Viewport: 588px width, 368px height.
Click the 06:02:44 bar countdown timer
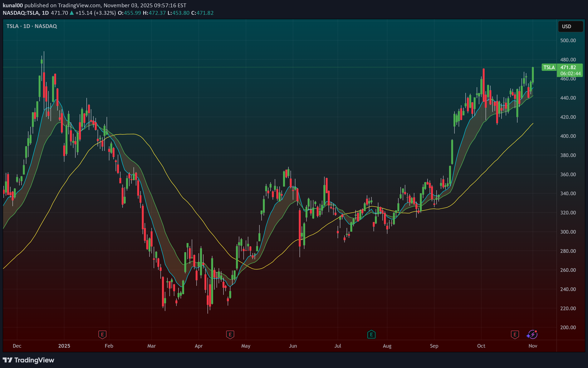pos(570,74)
